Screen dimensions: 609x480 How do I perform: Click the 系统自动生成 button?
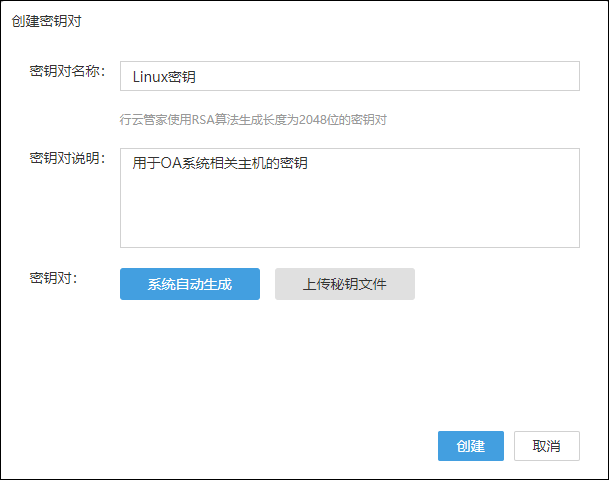[x=190, y=284]
